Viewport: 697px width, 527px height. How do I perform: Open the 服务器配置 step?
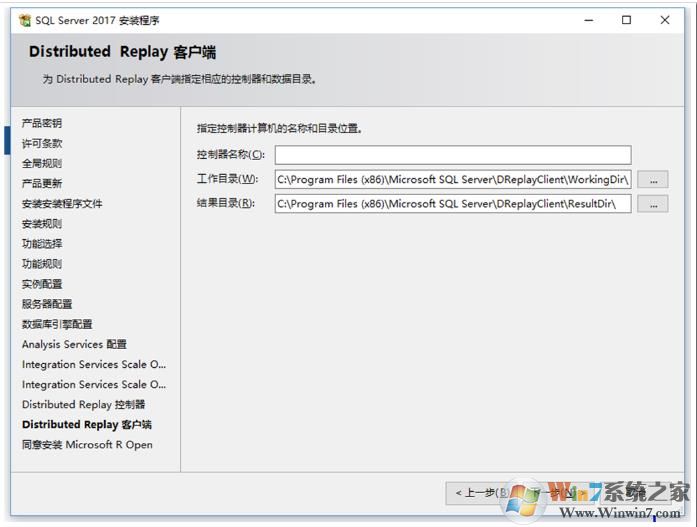pyautogui.click(x=47, y=304)
